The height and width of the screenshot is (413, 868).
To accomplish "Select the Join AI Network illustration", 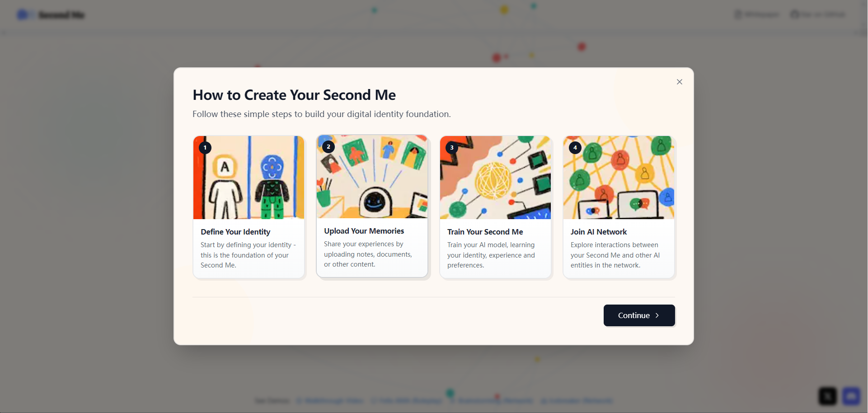I will coord(619,178).
